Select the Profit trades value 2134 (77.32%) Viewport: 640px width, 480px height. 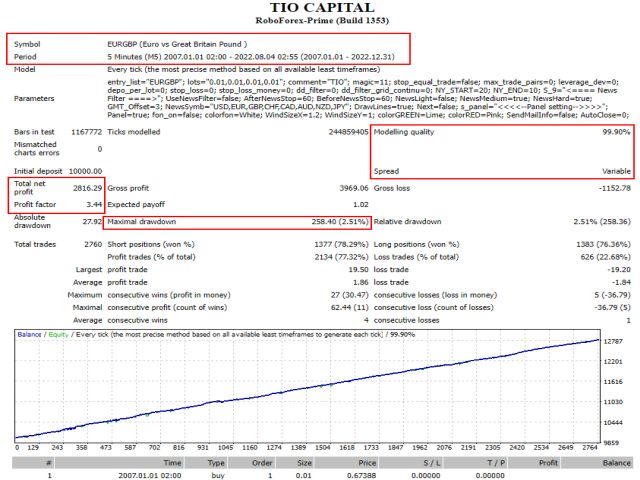pos(341,257)
